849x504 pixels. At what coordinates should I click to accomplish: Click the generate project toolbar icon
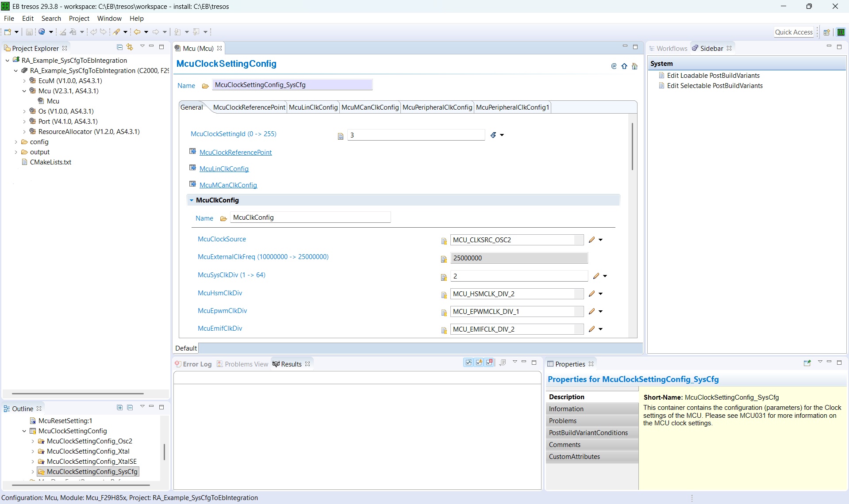(x=42, y=32)
